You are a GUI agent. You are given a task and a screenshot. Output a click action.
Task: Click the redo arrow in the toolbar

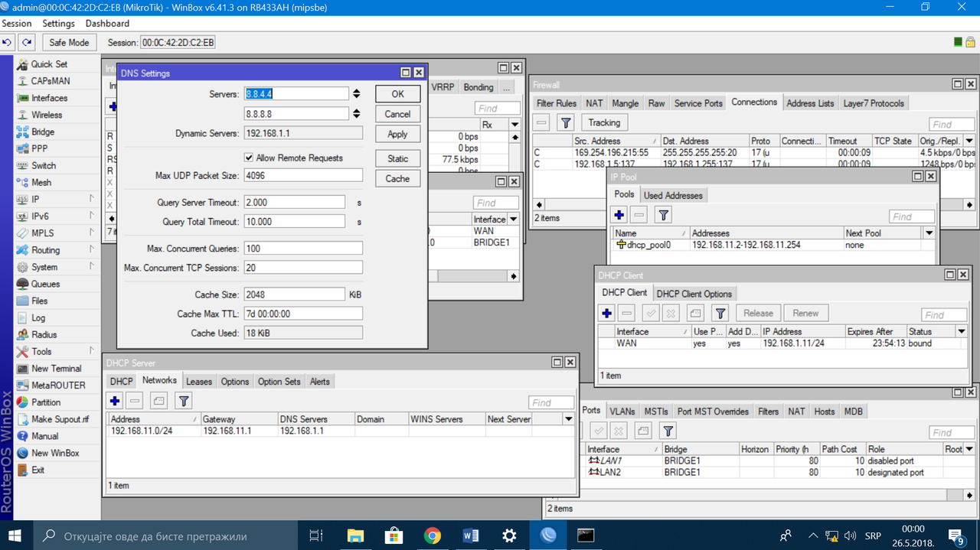(27, 43)
